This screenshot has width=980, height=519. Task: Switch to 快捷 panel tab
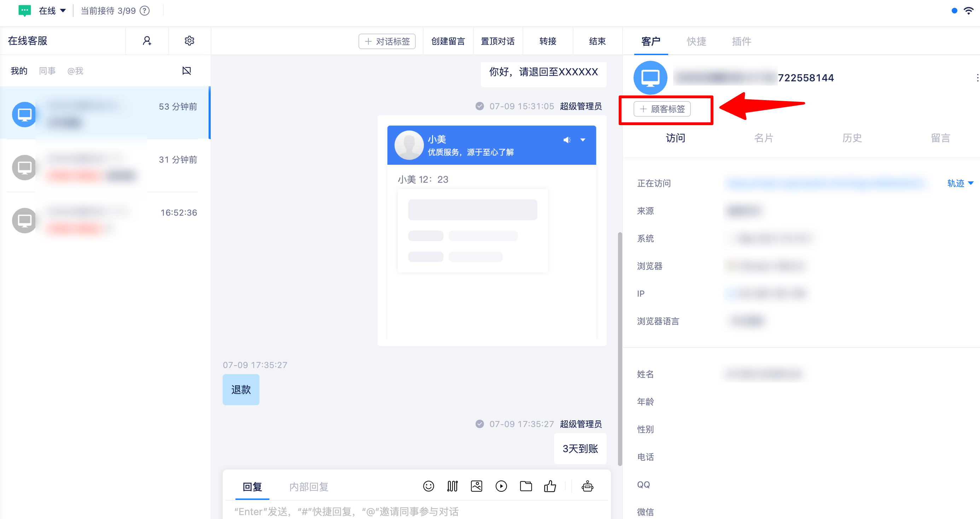point(696,41)
